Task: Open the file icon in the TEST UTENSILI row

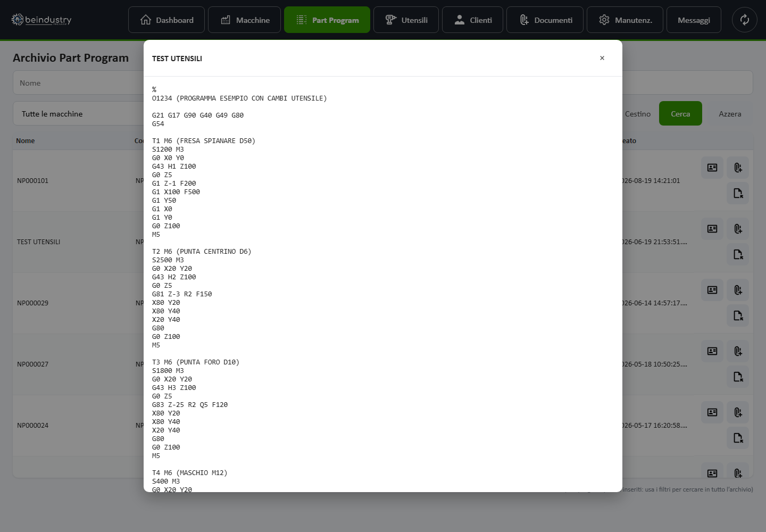Action: click(738, 254)
